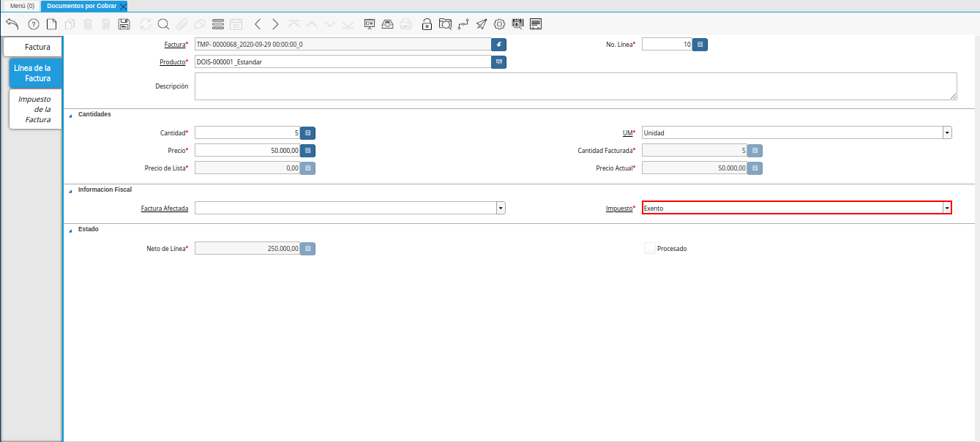Open Producto lookup button
The width and height of the screenshot is (980, 442).
point(499,62)
